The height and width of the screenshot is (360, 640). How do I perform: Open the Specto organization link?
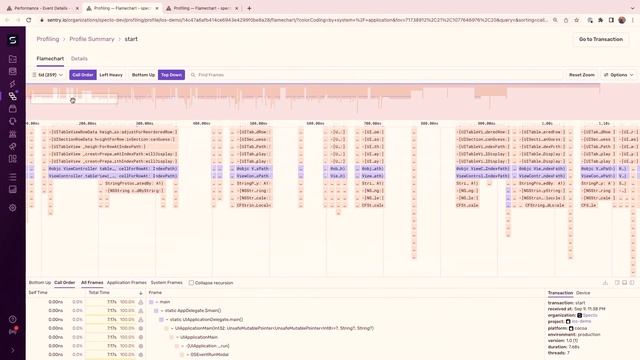click(590, 315)
